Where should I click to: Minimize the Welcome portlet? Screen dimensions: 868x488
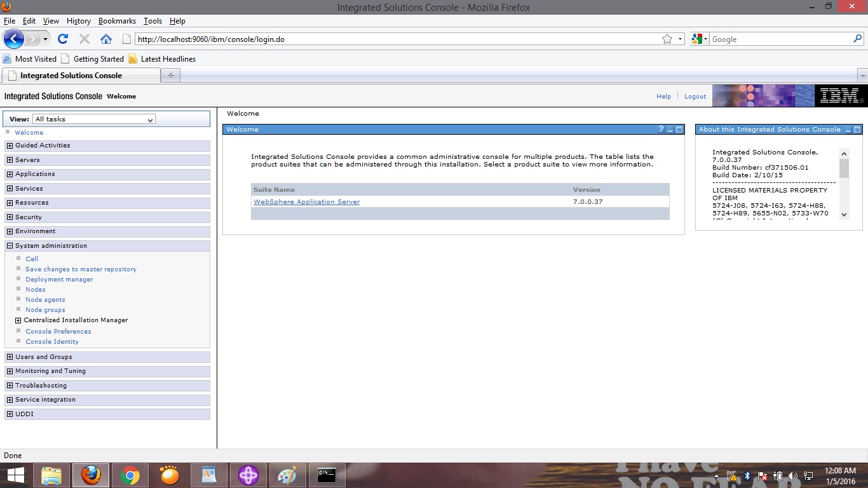coord(670,129)
